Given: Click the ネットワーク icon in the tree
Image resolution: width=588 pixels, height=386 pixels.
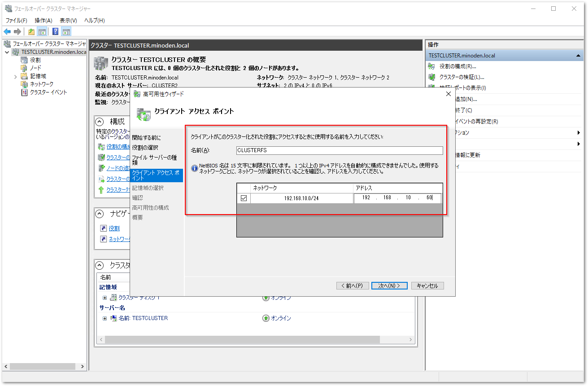Looking at the screenshot, I should coord(24,84).
